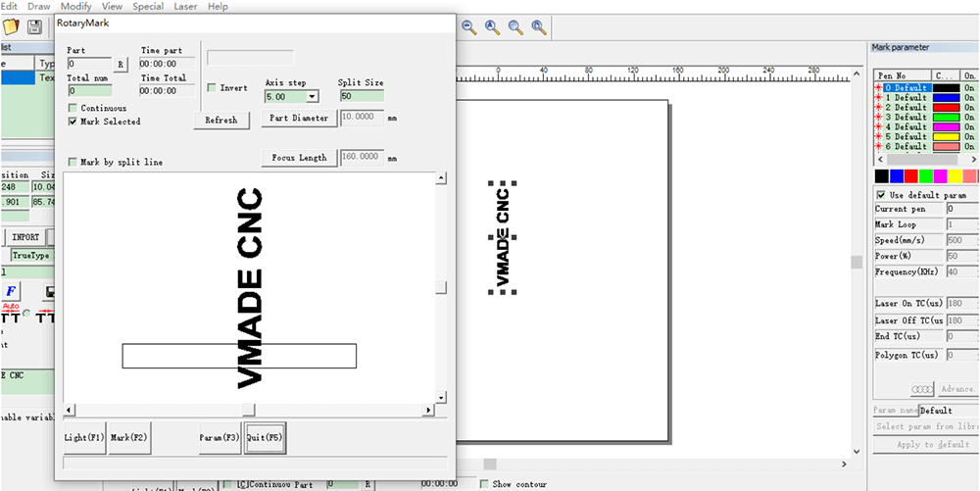Open the TrueType font type dropdown
Image resolution: width=980 pixels, height=491 pixels.
click(x=30, y=256)
